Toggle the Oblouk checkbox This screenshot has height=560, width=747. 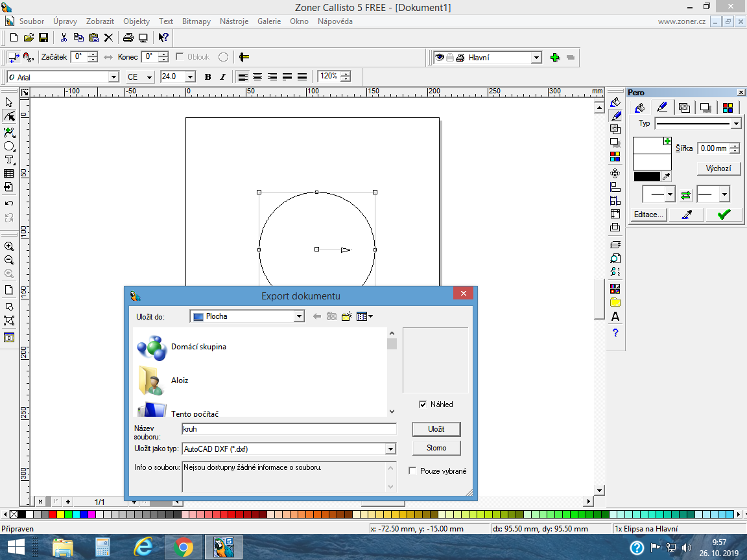point(180,57)
